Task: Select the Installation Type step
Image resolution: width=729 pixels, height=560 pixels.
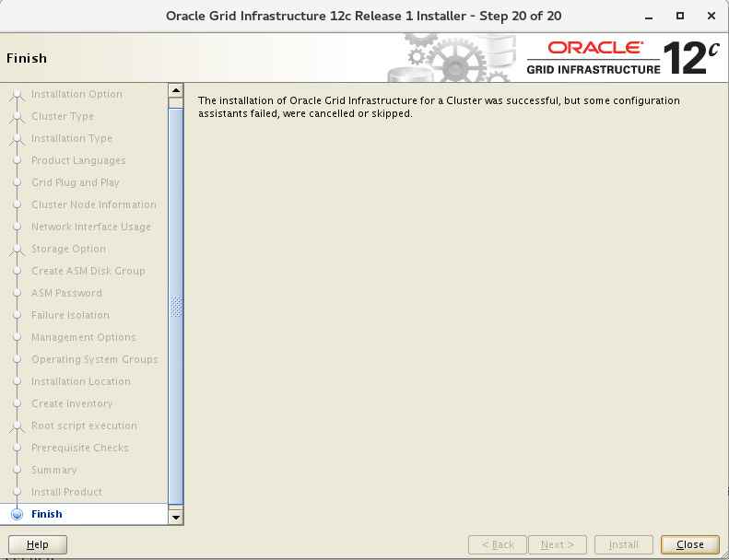Action: point(72,138)
